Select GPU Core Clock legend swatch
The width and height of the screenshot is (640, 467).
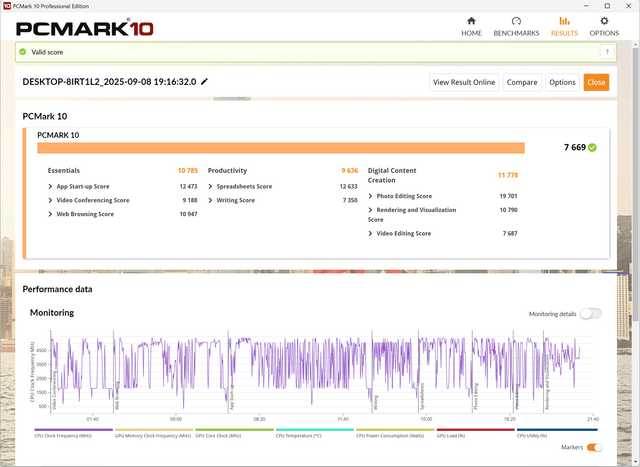coord(234,429)
